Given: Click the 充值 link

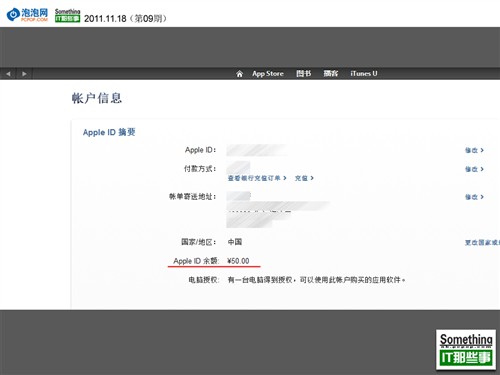Looking at the screenshot, I should [x=304, y=178].
